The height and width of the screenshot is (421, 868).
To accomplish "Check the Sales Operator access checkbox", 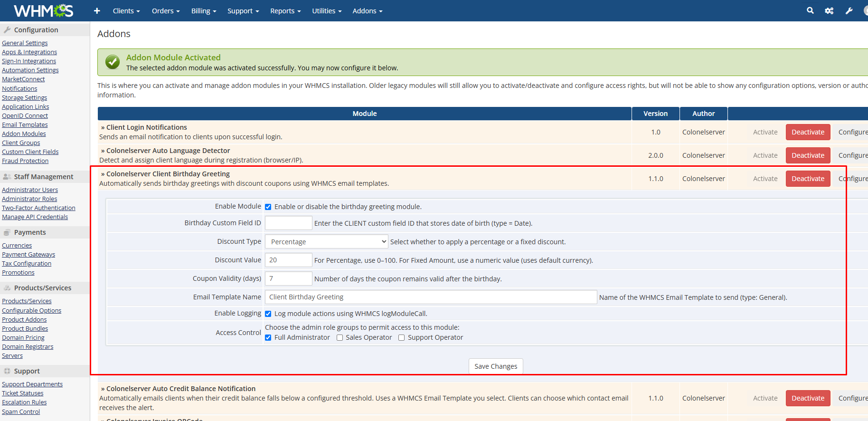I will (x=340, y=338).
